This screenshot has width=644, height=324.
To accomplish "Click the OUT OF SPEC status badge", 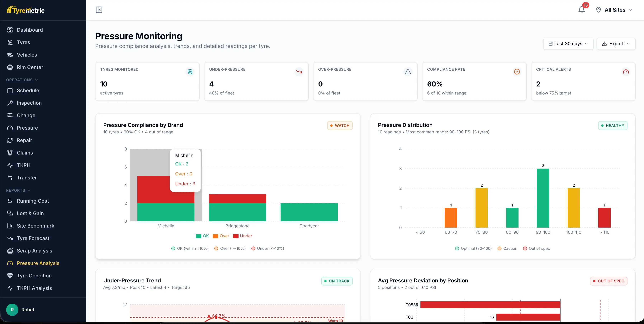I will pyautogui.click(x=608, y=281).
